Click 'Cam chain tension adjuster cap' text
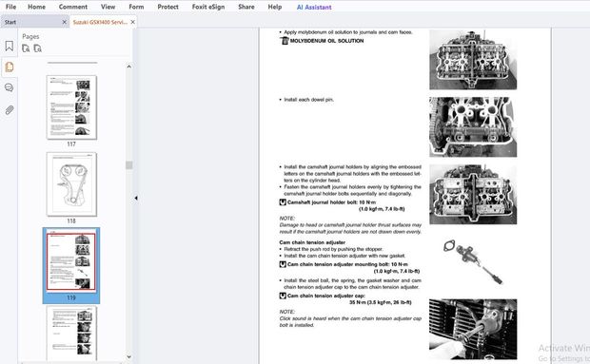 pyautogui.click(x=326, y=296)
